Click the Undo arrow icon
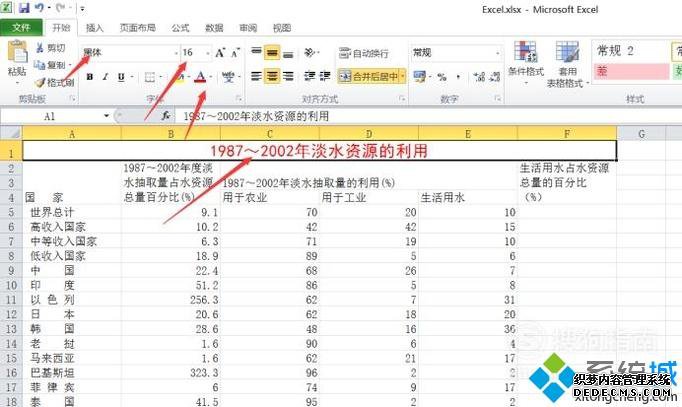Screen dimensions: 682x407 [39, 7]
